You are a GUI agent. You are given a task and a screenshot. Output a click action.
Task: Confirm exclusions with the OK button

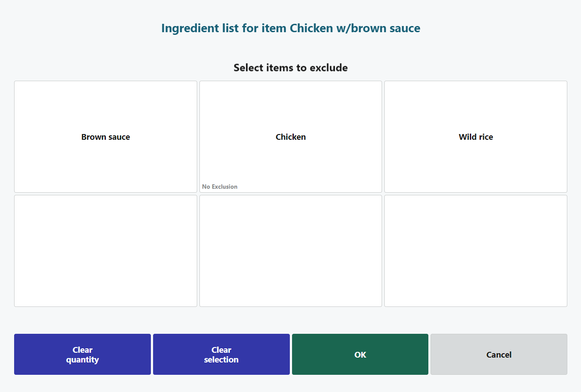360,355
